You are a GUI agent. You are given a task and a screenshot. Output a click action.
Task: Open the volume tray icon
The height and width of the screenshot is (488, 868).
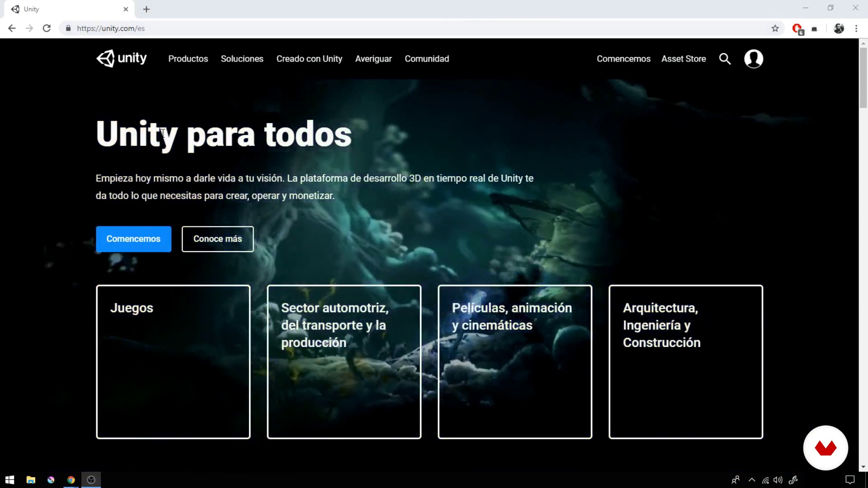coord(778,480)
